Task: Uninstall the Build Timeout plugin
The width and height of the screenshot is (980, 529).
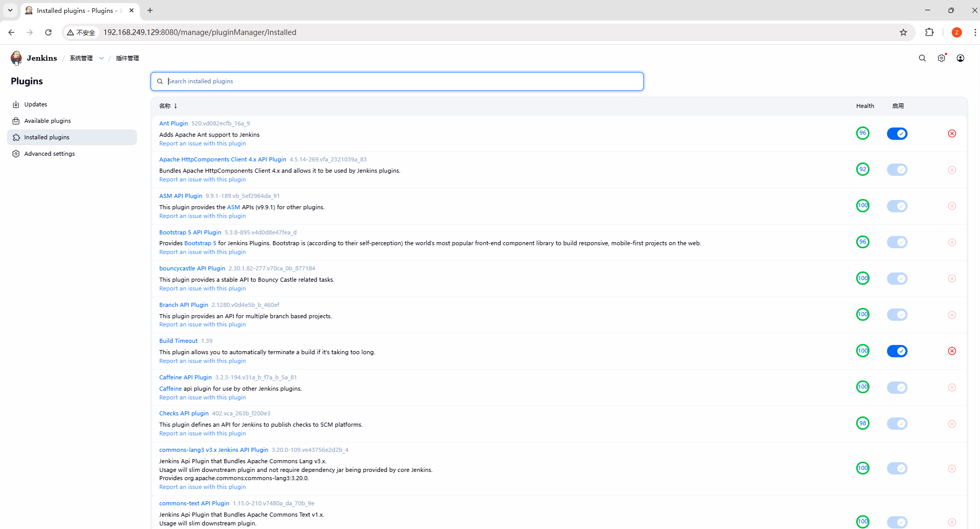Action: (x=952, y=351)
